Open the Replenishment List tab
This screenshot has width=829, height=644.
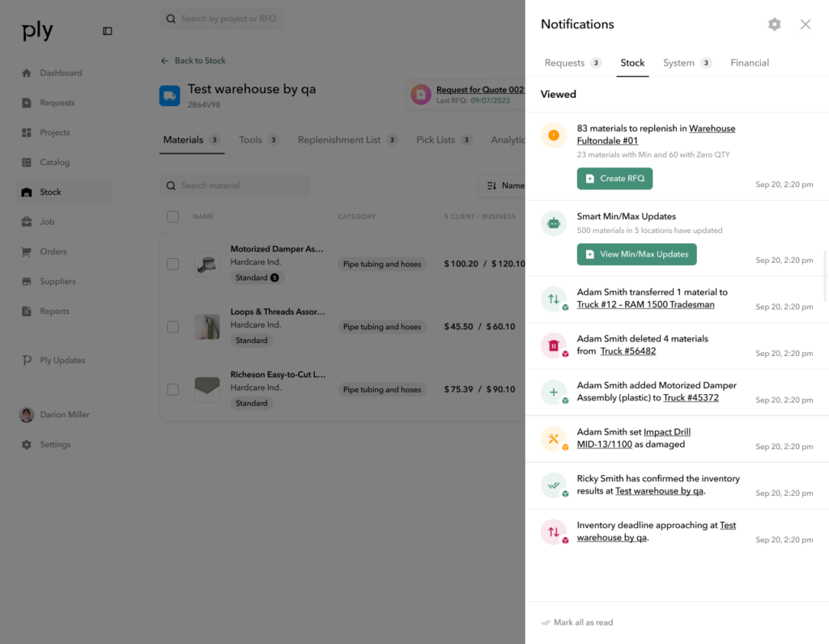[x=347, y=140]
